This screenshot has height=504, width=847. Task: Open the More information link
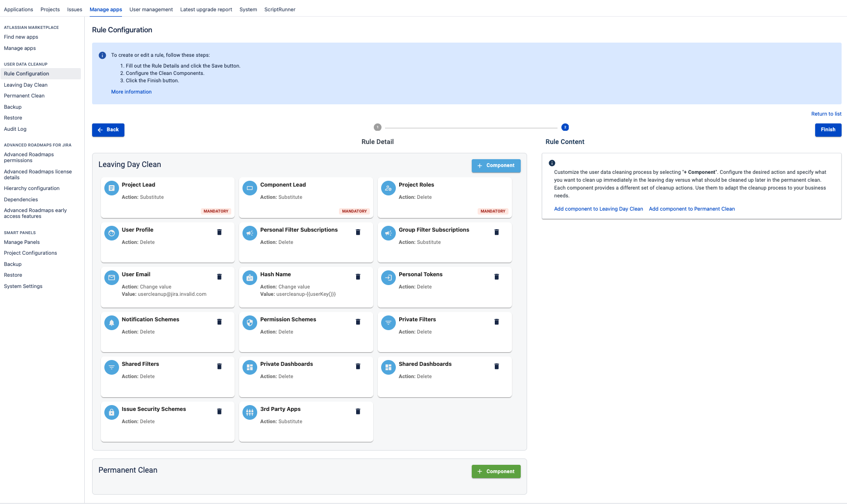tap(131, 92)
